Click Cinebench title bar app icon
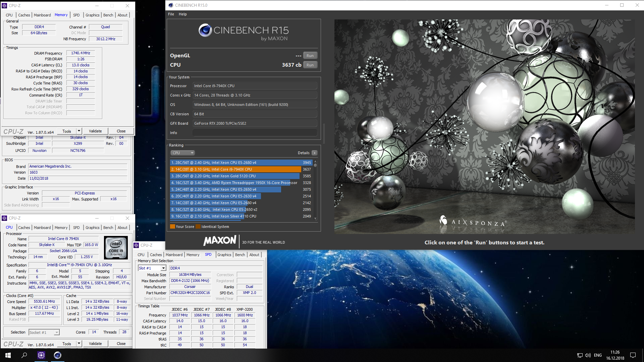This screenshot has width=644, height=362. point(171,5)
